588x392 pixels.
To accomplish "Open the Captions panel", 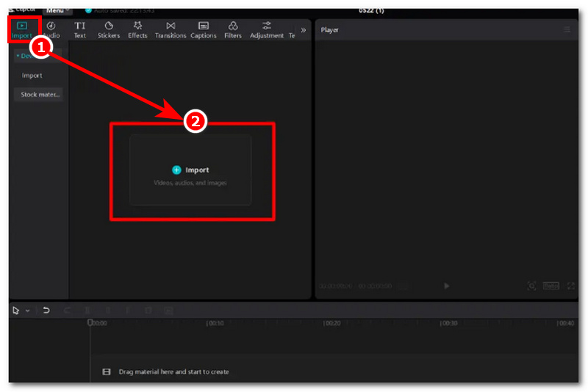I will click(204, 29).
